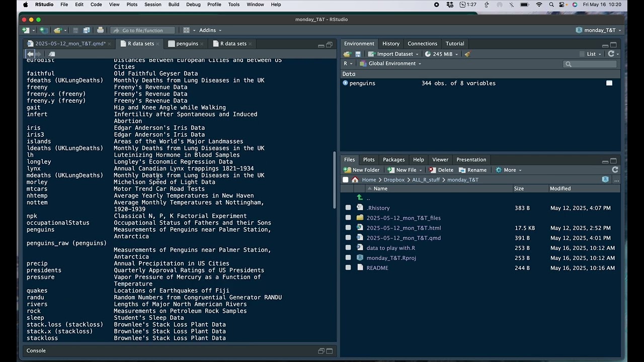View penguins data with the table icon

point(609,83)
